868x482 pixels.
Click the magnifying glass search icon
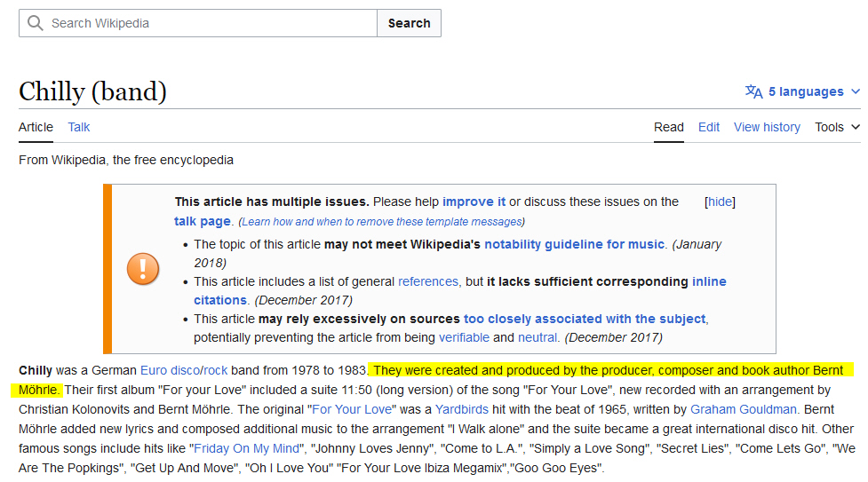(36, 23)
